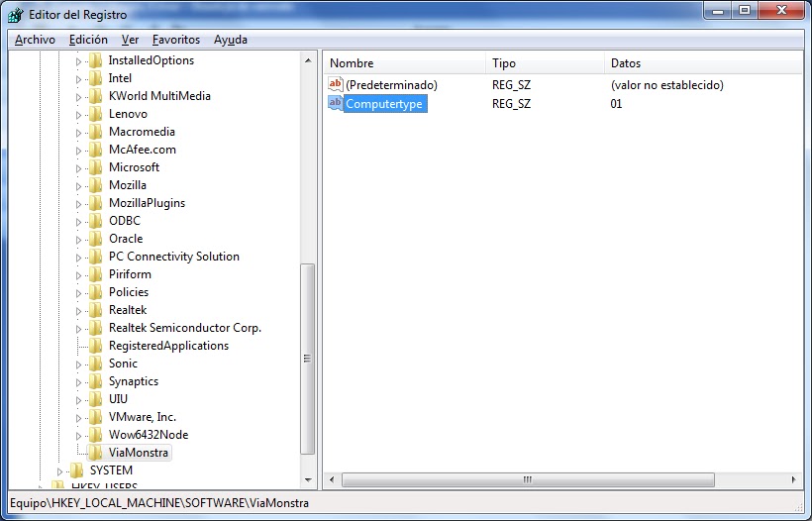This screenshot has width=812, height=521.
Task: Click the Mozilla folder icon
Action: click(x=95, y=185)
